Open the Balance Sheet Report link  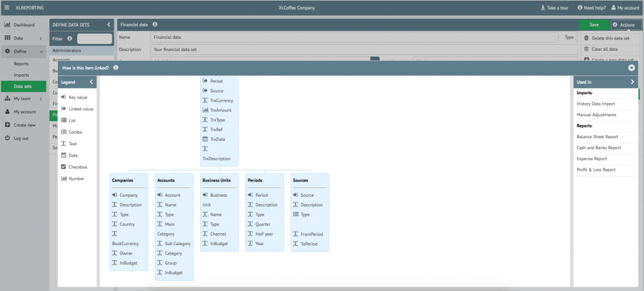pyautogui.click(x=597, y=136)
